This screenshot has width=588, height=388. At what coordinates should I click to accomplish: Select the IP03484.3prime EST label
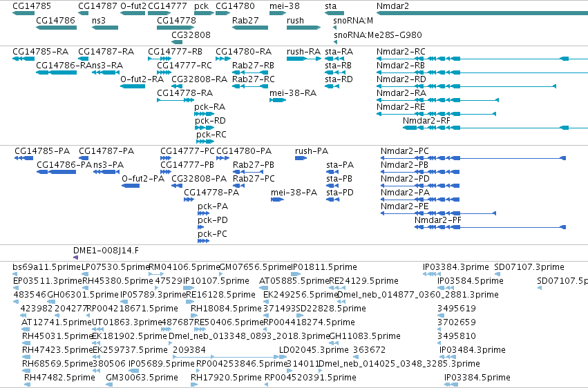[473, 351]
